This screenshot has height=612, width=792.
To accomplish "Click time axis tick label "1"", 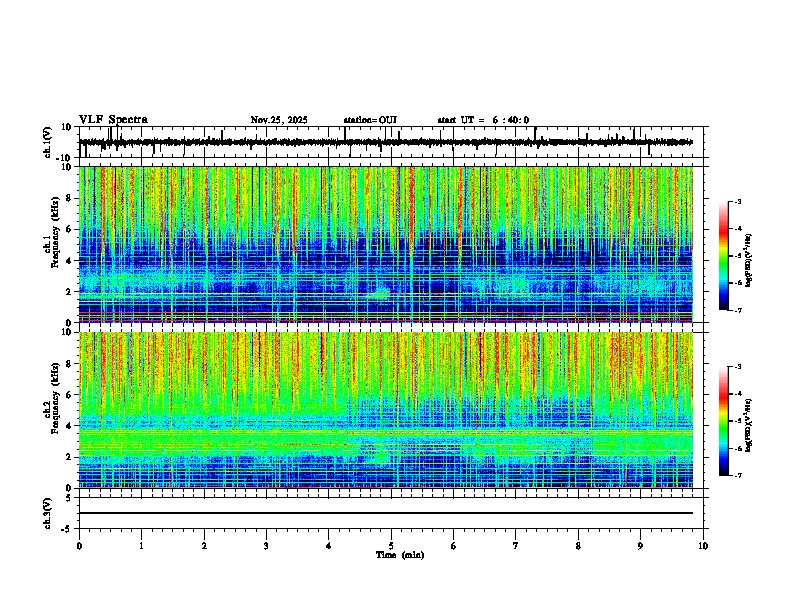I will tap(141, 546).
